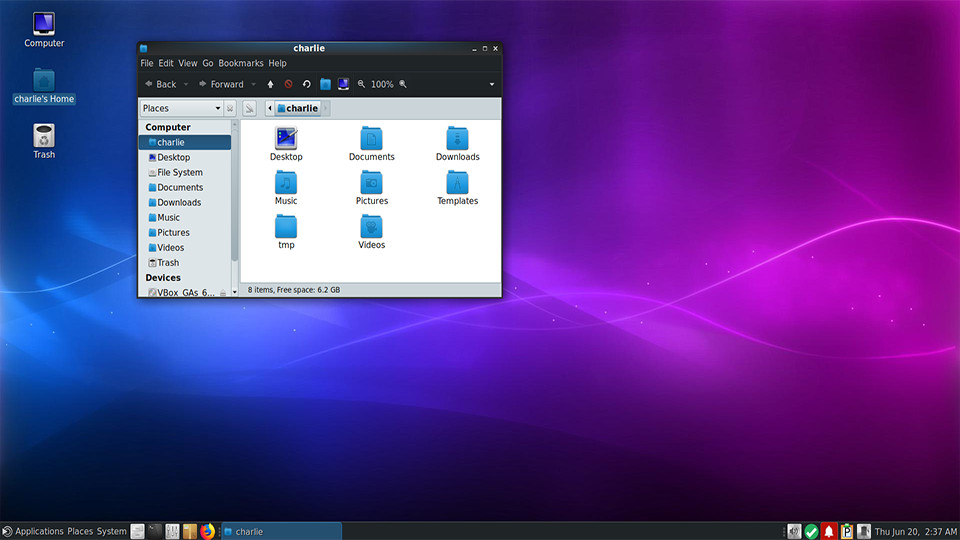Zoom in the file view

[x=403, y=84]
